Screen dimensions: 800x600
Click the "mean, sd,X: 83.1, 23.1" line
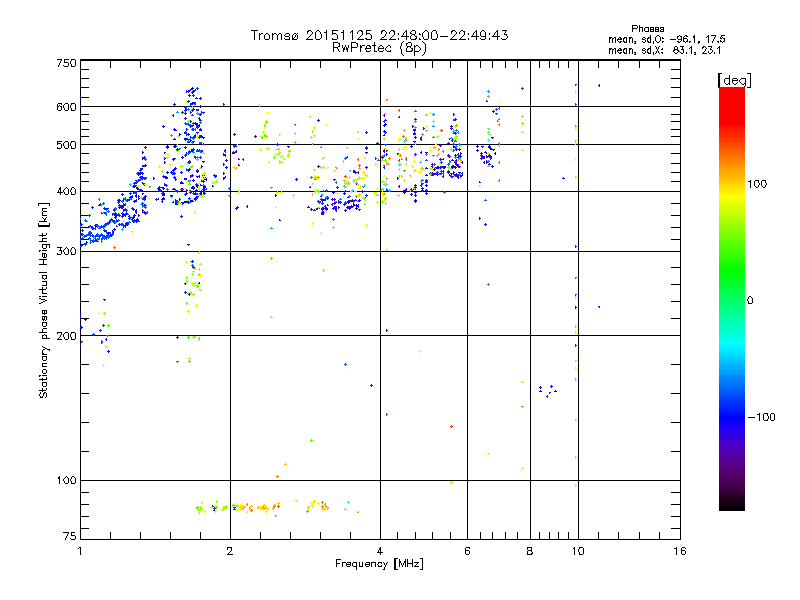click(664, 50)
